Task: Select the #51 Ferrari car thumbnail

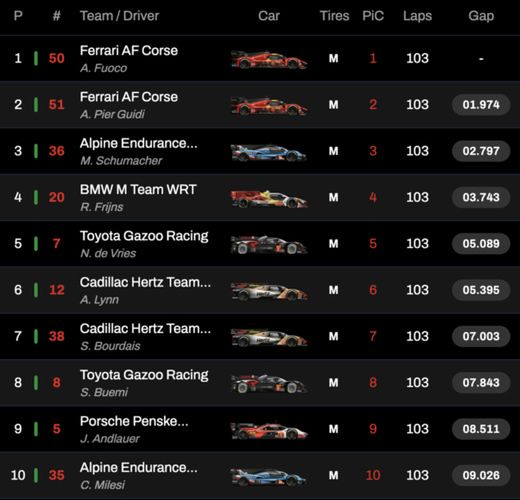Action: coord(269,106)
